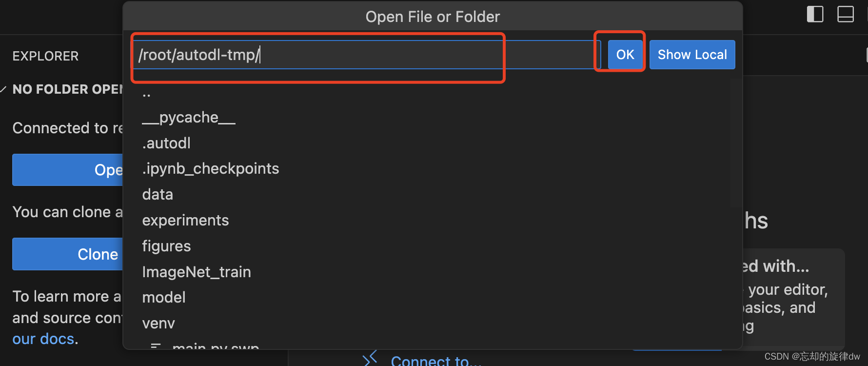
Task: Select the __pycache__ folder
Action: pos(189,118)
